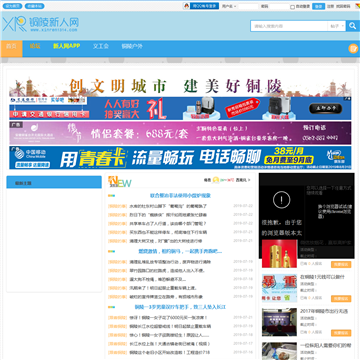
Task: Click the liquor bottle activity thumbnail
Action: point(279,254)
